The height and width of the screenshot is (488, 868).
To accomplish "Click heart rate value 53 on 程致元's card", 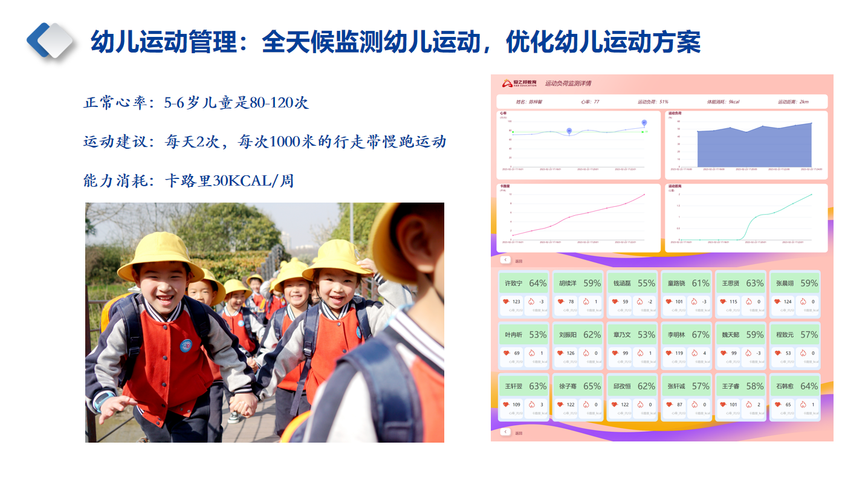I will point(788,353).
